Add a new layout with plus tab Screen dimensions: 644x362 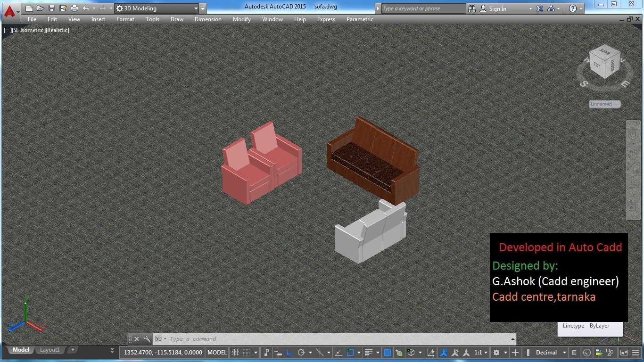pos(72,350)
